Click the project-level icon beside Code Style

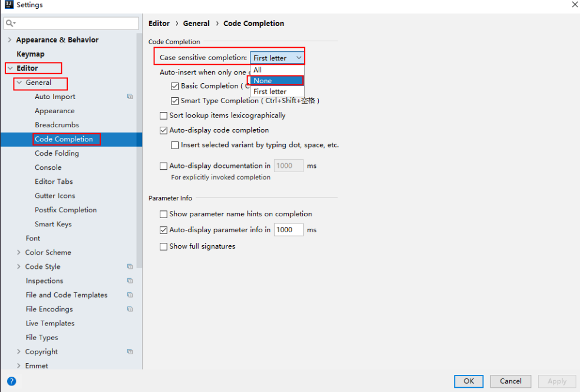(130, 266)
